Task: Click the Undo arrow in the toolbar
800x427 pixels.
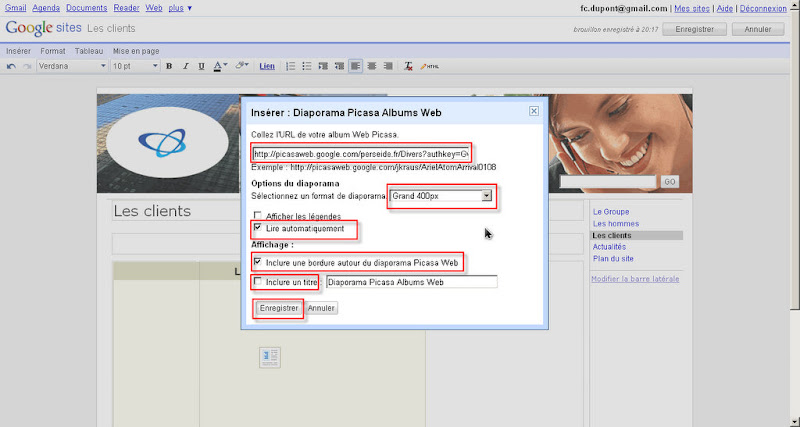Action: click(x=11, y=66)
